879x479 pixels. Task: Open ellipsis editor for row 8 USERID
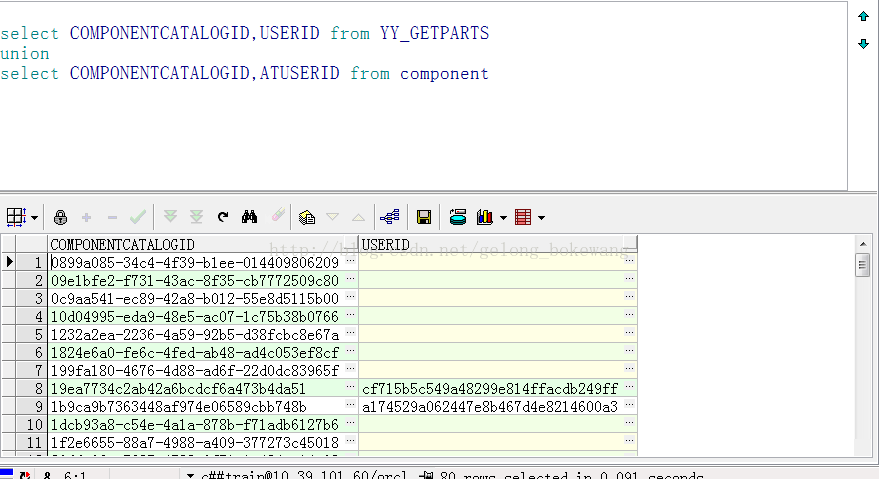[629, 386]
